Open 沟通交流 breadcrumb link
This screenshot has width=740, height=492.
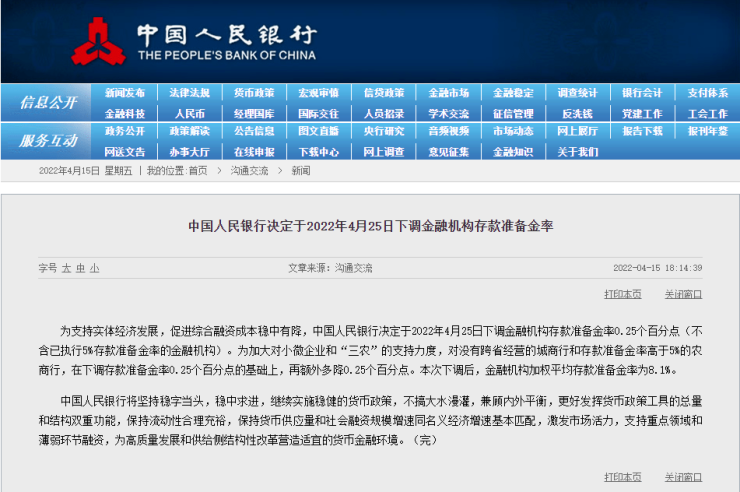249,171
